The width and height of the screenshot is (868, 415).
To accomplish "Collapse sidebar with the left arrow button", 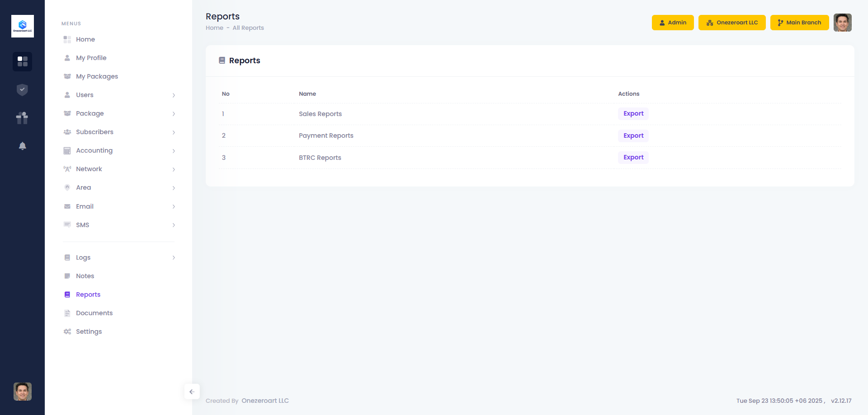I will [192, 392].
